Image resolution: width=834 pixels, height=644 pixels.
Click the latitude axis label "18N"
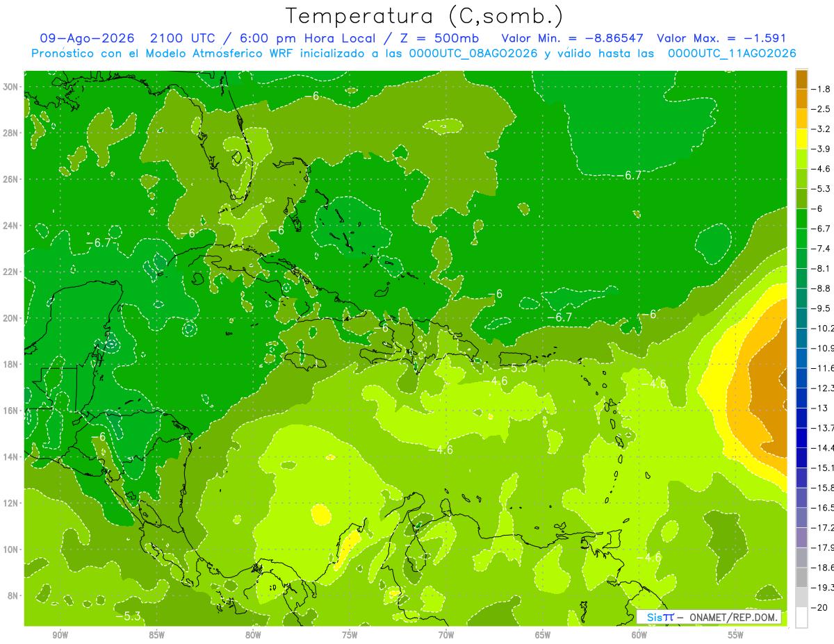tap(12, 364)
